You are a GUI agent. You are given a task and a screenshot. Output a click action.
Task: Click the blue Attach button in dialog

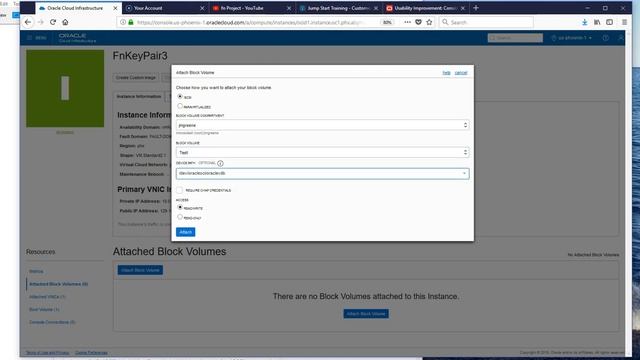click(x=185, y=232)
